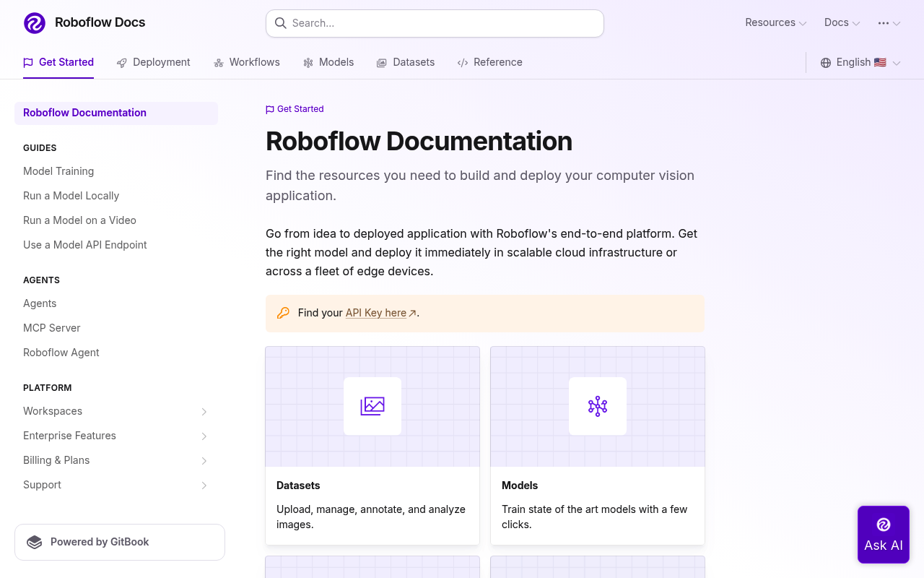Image resolution: width=924 pixels, height=578 pixels.
Task: Open the Reference tab
Action: 490,63
